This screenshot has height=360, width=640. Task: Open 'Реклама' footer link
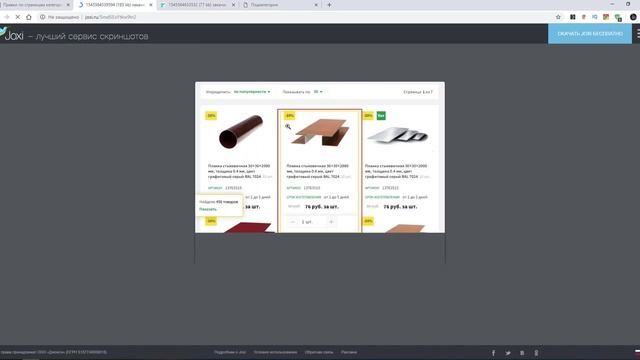[349, 352]
